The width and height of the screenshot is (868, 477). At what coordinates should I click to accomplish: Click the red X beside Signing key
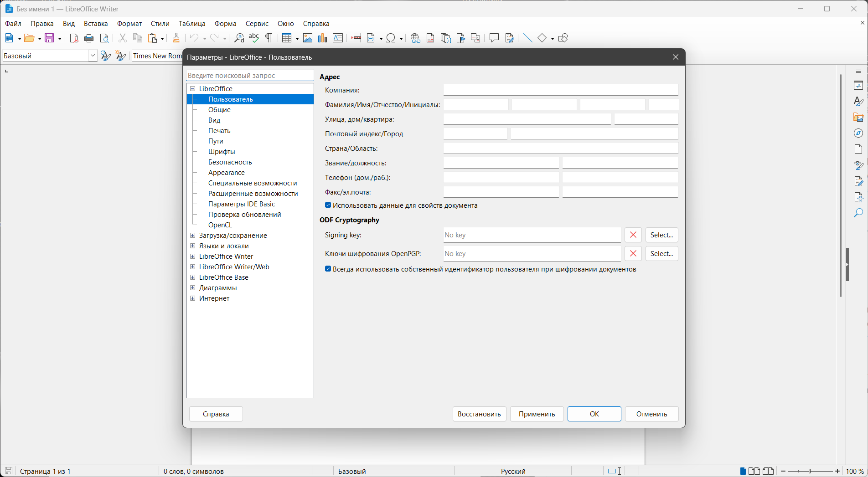[633, 235]
